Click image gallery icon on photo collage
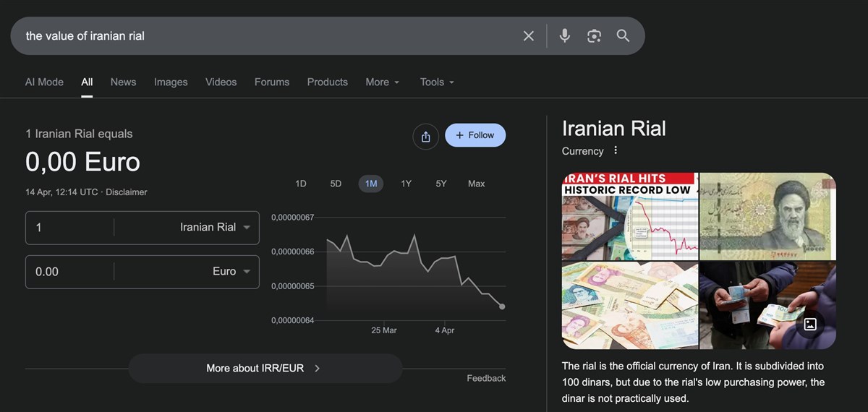The width and height of the screenshot is (868, 412). coord(810,324)
